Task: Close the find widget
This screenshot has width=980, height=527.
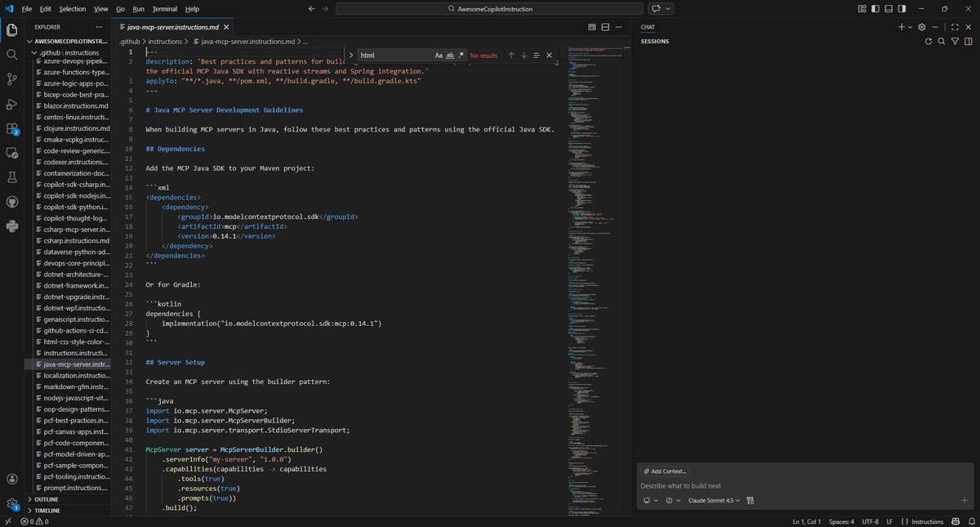Action: pos(549,56)
